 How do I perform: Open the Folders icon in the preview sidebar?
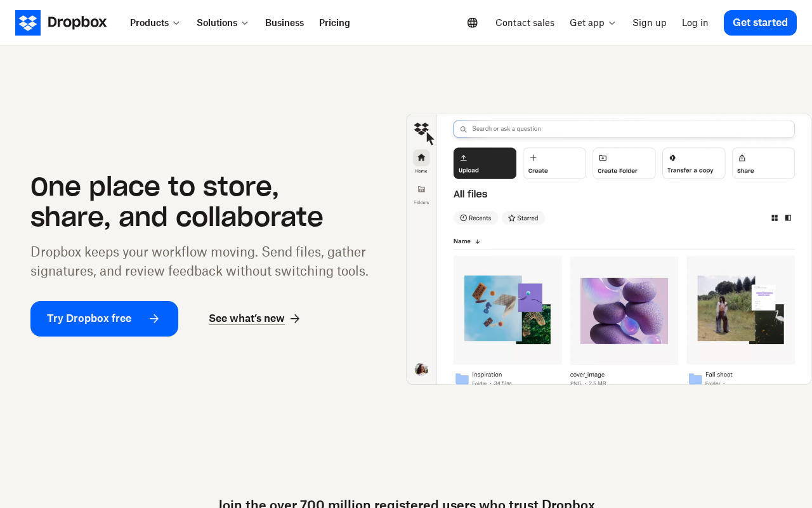click(421, 189)
